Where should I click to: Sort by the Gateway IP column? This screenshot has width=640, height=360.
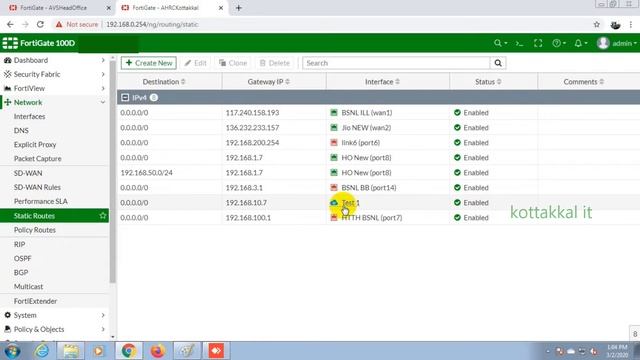(x=269, y=82)
